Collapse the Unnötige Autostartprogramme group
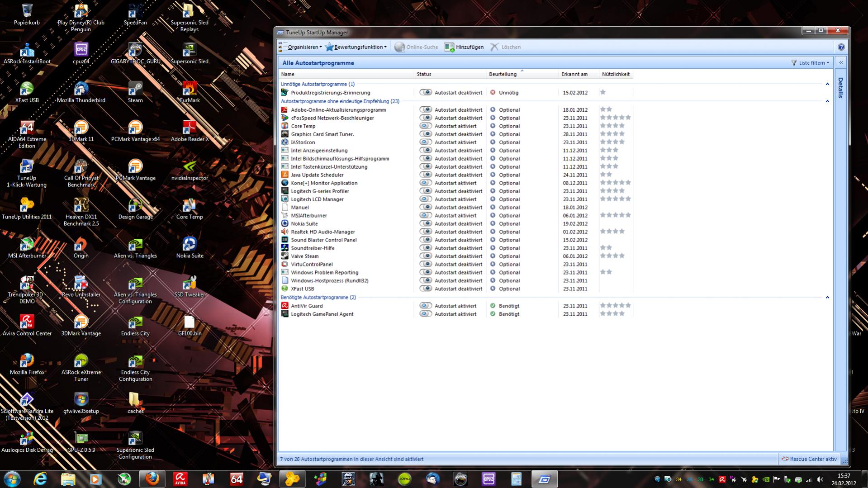The height and width of the screenshot is (488, 868). click(x=827, y=84)
